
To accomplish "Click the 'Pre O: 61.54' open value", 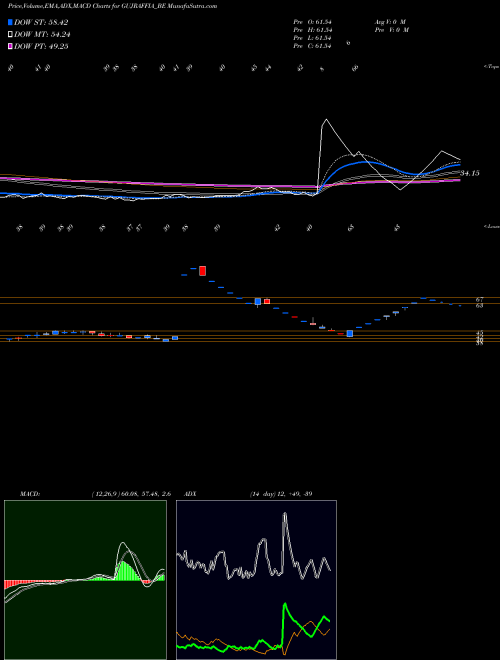I will pyautogui.click(x=313, y=22).
